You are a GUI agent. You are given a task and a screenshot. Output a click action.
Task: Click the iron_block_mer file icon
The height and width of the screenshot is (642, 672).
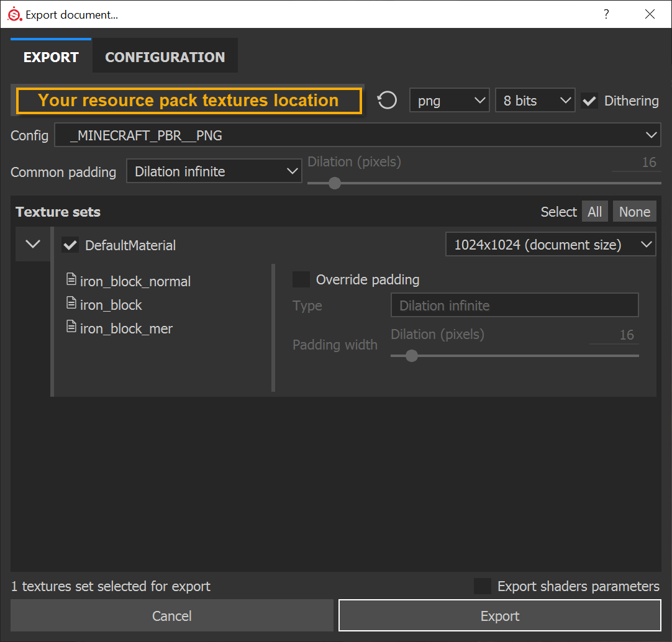[71, 327]
